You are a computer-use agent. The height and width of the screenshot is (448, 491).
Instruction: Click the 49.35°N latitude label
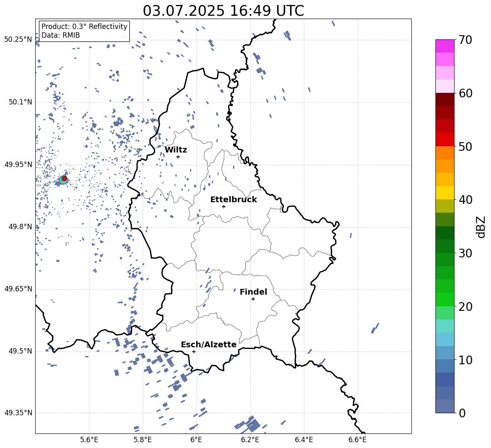click(18, 413)
